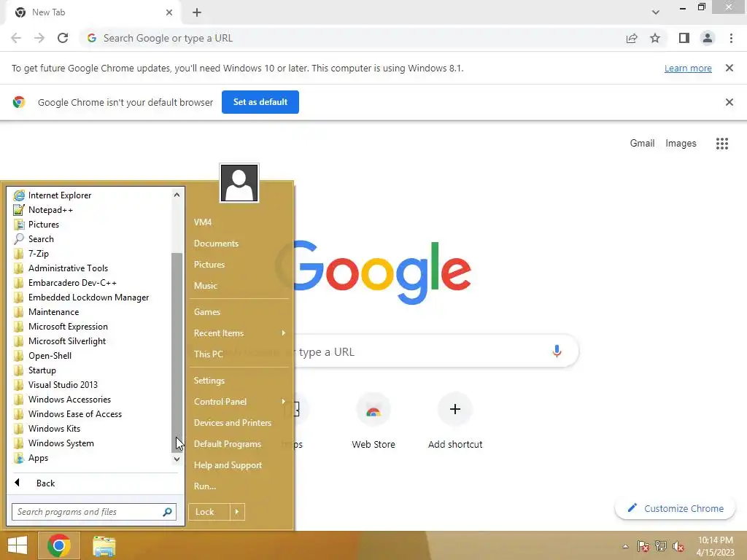Click the Chrome taskbar icon
Viewport: 747px width, 560px height.
tap(59, 545)
